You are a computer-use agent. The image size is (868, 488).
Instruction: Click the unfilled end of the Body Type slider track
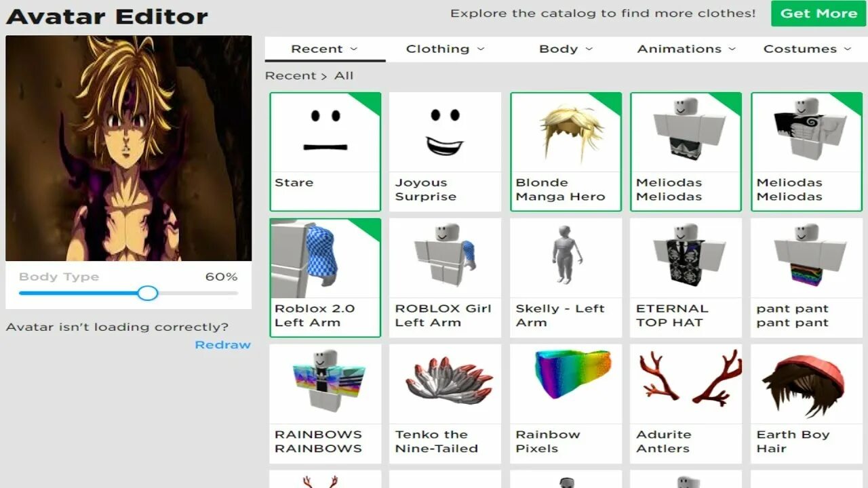(x=197, y=293)
